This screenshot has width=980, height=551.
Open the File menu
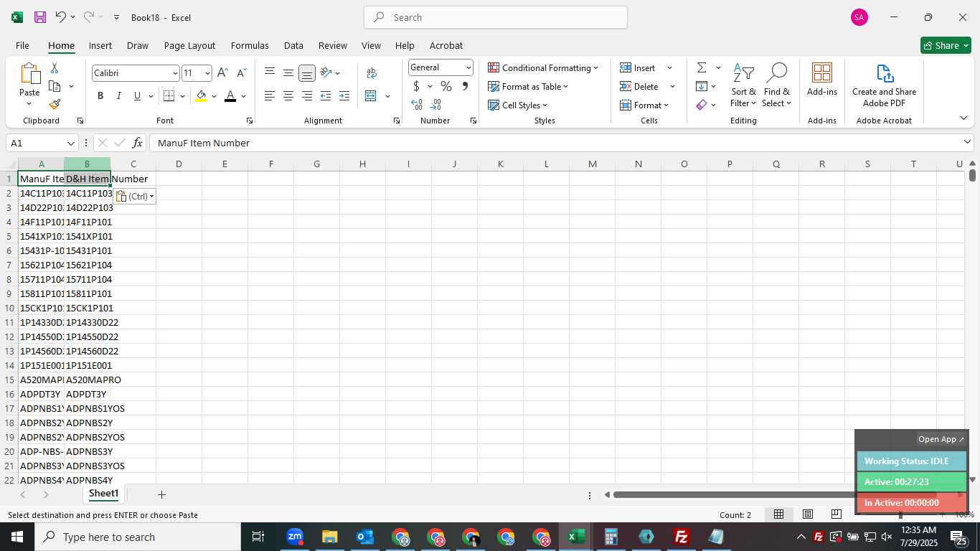pyautogui.click(x=22, y=45)
